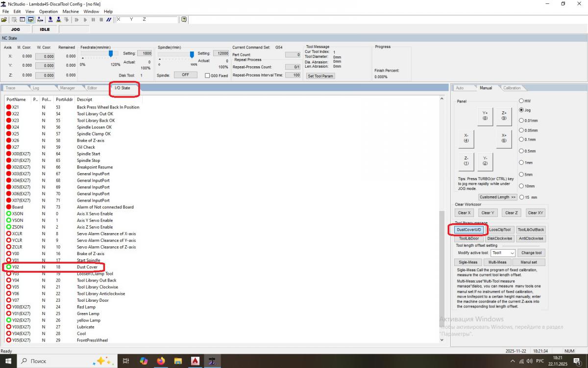Image resolution: width=588 pixels, height=368 pixels.
Task: Toggle the spindle OFF button
Action: [x=186, y=75]
